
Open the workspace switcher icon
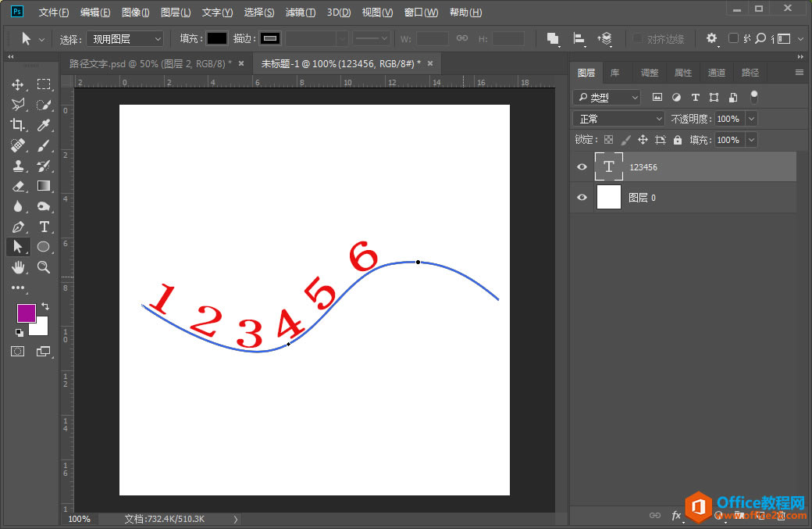point(784,38)
